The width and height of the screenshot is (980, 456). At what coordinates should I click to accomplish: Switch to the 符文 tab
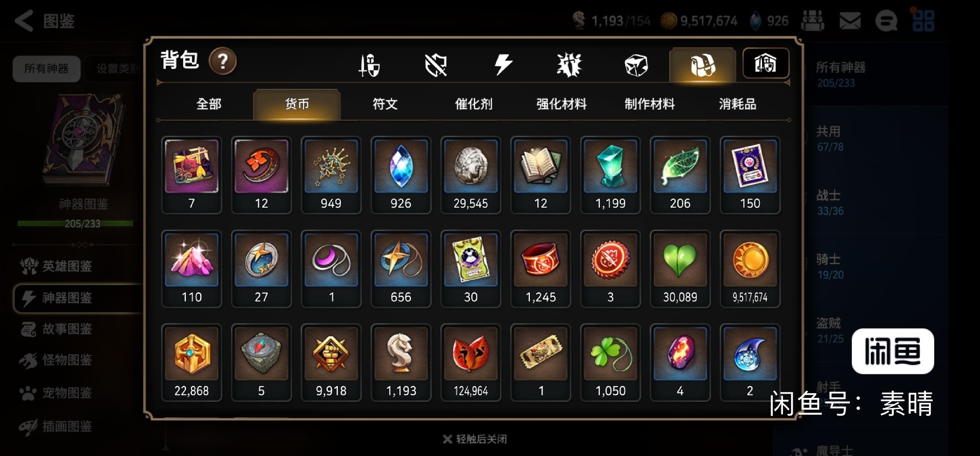pyautogui.click(x=385, y=104)
